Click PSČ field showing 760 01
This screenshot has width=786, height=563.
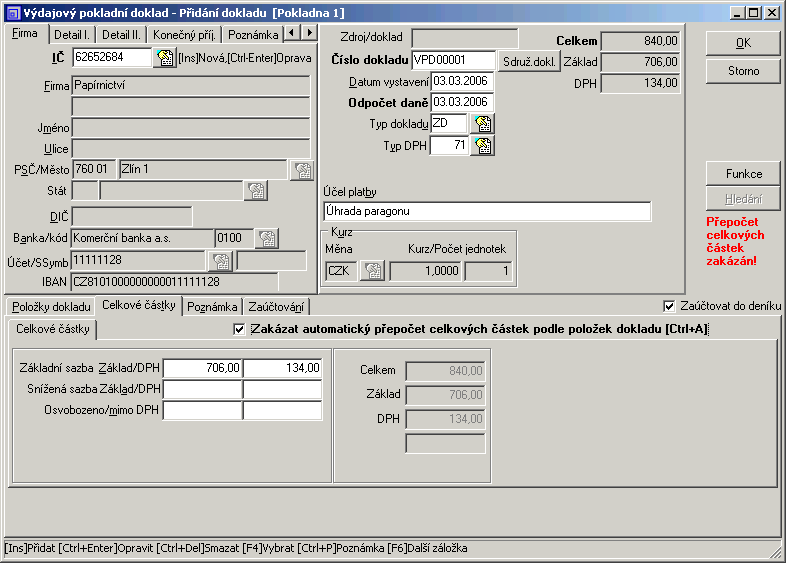coord(94,169)
